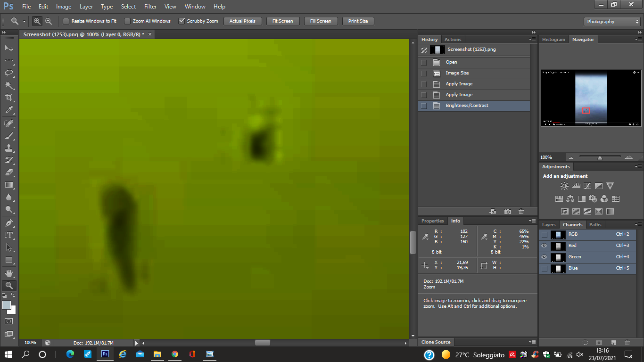Viewport: 644px width, 362px height.
Task: Switch to the Layers tab
Action: [x=549, y=225]
